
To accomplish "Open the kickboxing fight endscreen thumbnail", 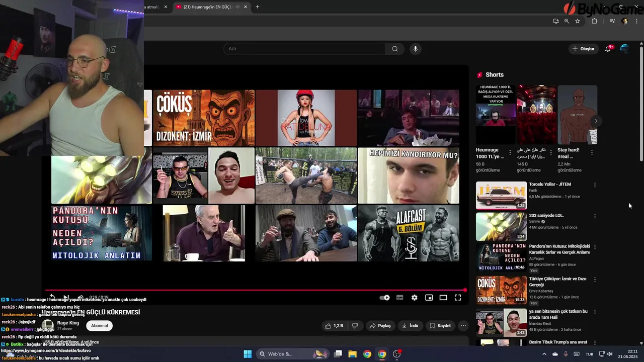I will point(306,175).
